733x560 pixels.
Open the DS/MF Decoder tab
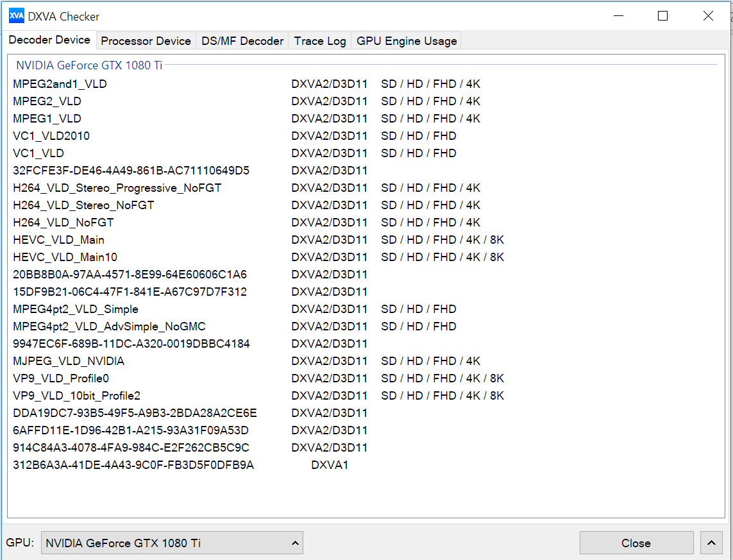(x=242, y=40)
